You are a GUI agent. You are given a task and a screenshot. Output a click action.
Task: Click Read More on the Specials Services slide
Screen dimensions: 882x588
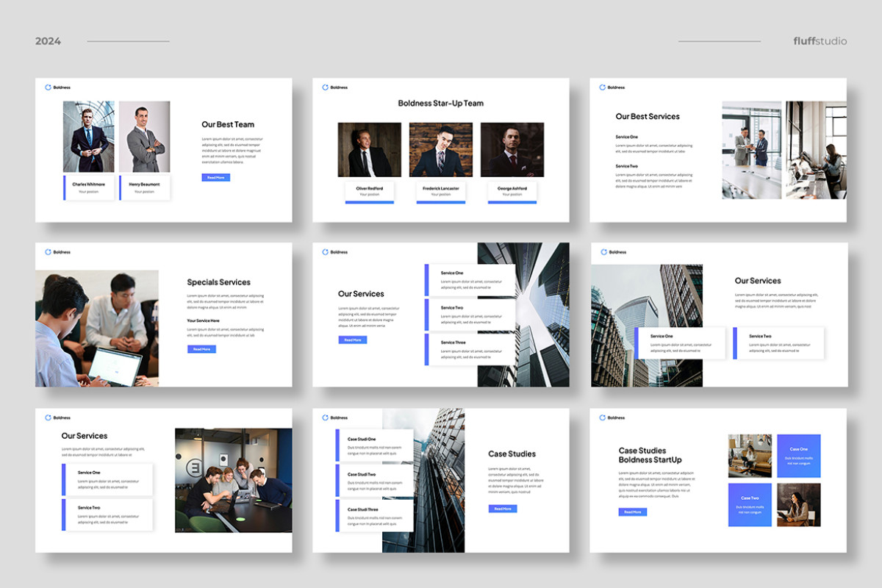(201, 348)
